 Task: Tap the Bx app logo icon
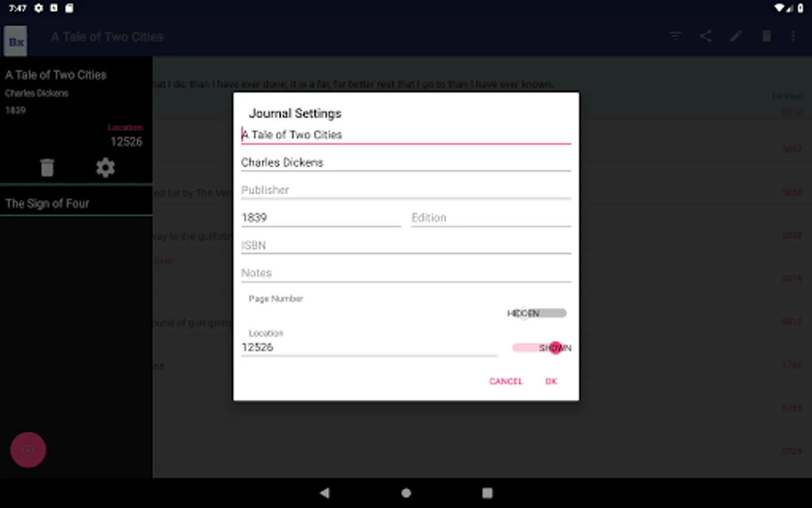[16, 41]
